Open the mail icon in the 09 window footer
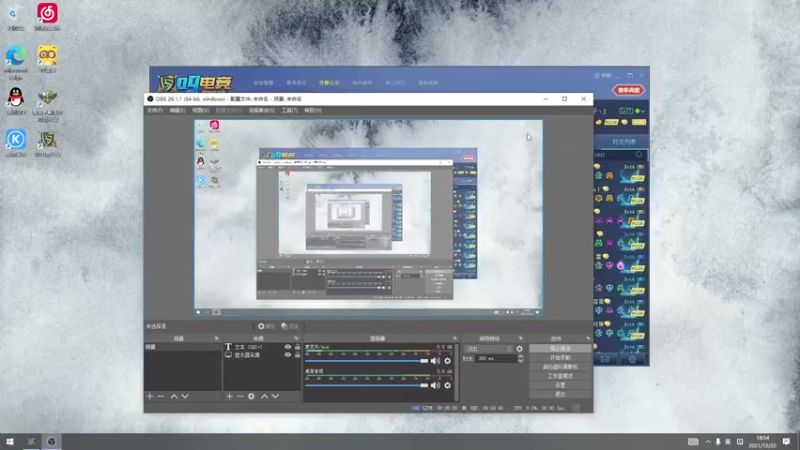Image resolution: width=800 pixels, height=450 pixels. (605, 360)
